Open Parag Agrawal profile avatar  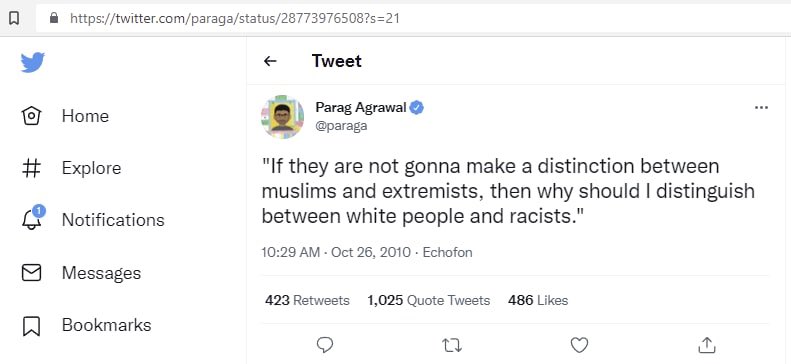282,116
